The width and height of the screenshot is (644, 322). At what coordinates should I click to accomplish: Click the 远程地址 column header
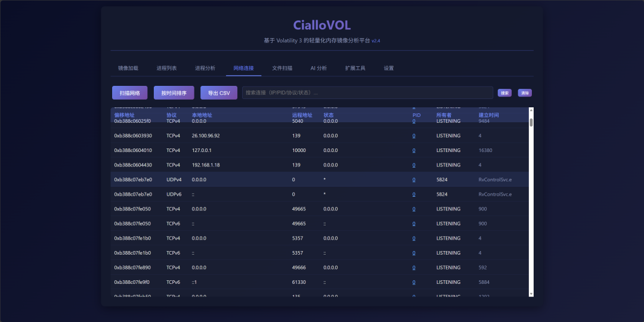point(302,115)
